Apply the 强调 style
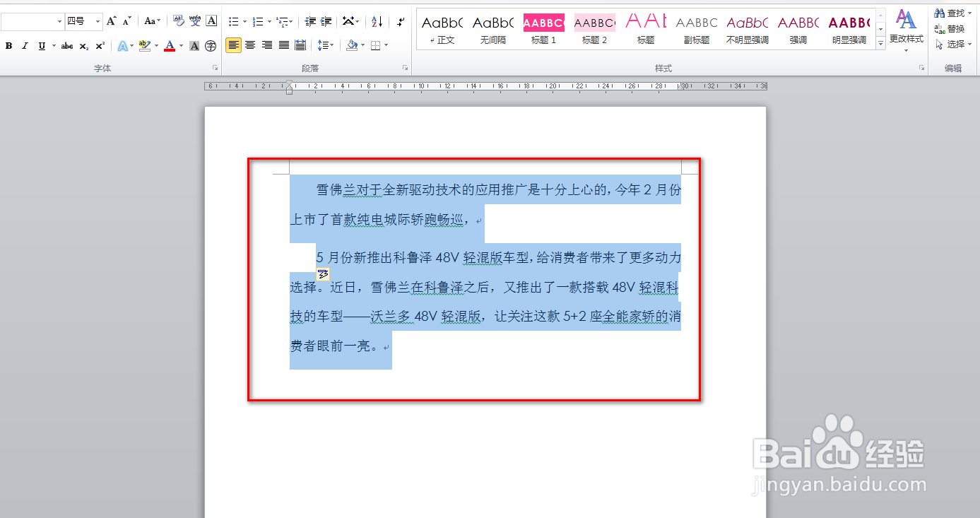The image size is (980, 518). (798, 30)
